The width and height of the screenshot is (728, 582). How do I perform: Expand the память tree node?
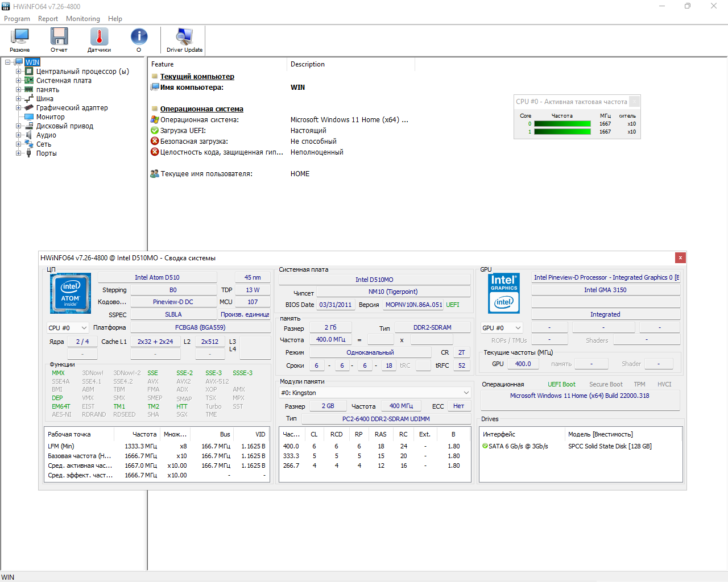[x=19, y=89]
